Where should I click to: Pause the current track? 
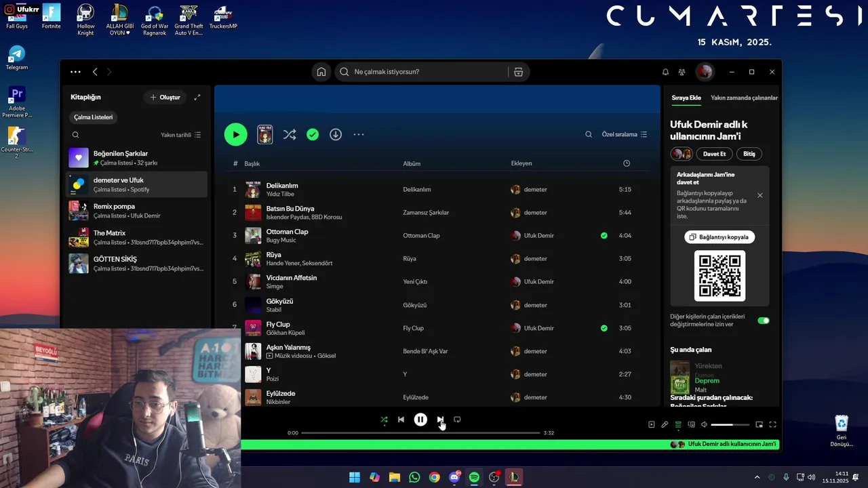[420, 420]
